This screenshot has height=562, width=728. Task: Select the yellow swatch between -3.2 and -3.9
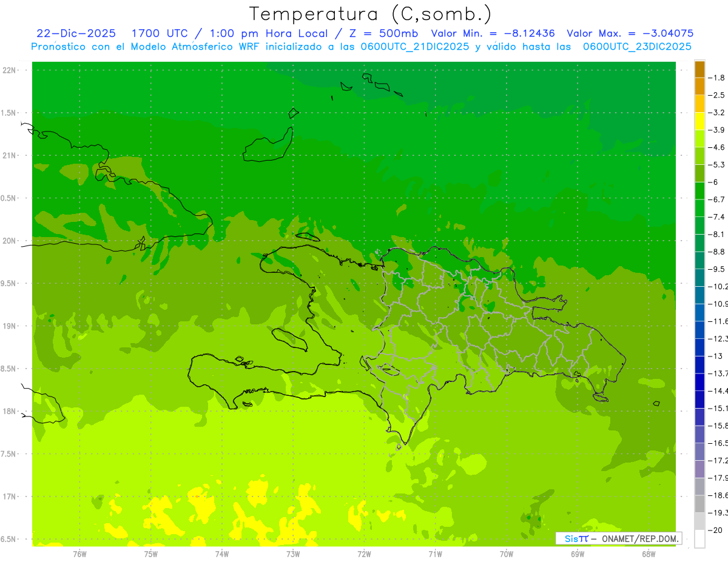[699, 121]
